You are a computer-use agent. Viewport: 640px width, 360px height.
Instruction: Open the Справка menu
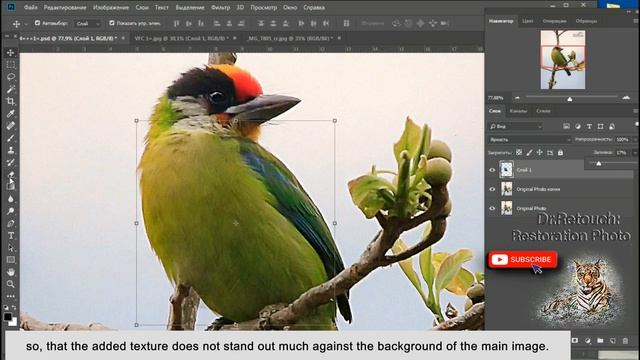(x=314, y=7)
